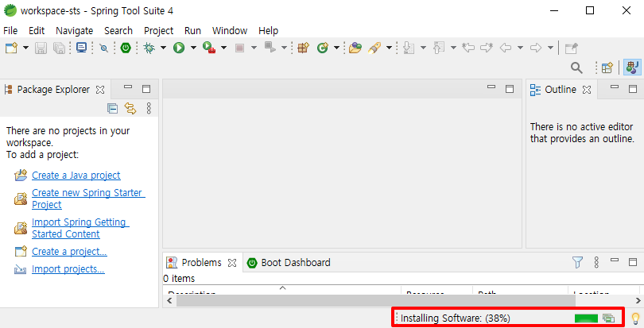Open the Edit menu
Image resolution: width=644 pixels, height=328 pixels.
(x=37, y=31)
